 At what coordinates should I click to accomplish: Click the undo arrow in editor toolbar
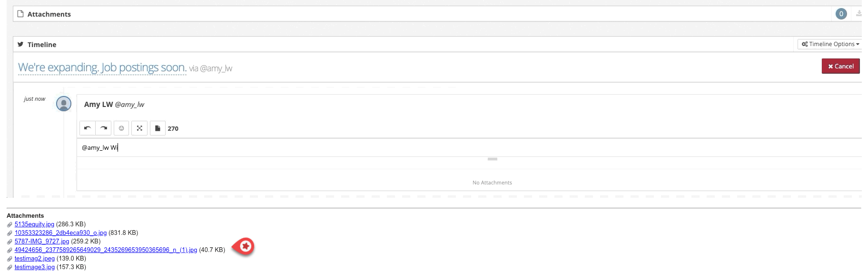click(88, 128)
